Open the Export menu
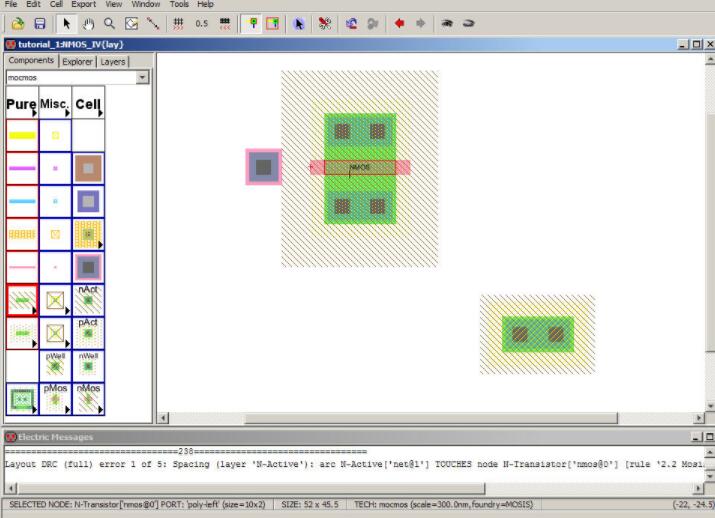 (x=84, y=4)
